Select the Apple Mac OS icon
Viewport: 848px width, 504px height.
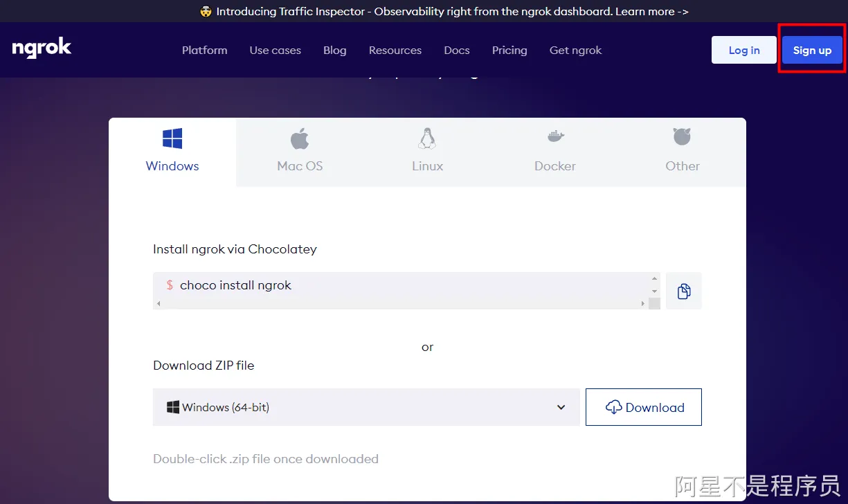click(x=300, y=138)
